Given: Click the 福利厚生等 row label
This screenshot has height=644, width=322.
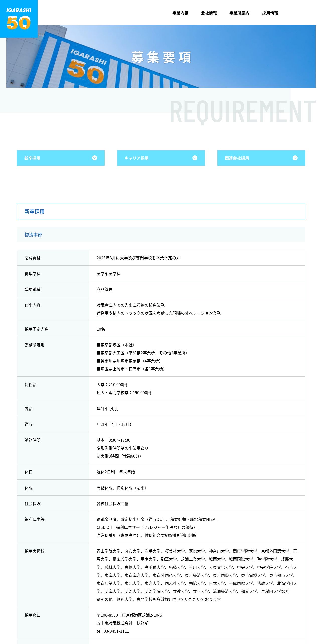Looking at the screenshot, I should pos(35,519).
